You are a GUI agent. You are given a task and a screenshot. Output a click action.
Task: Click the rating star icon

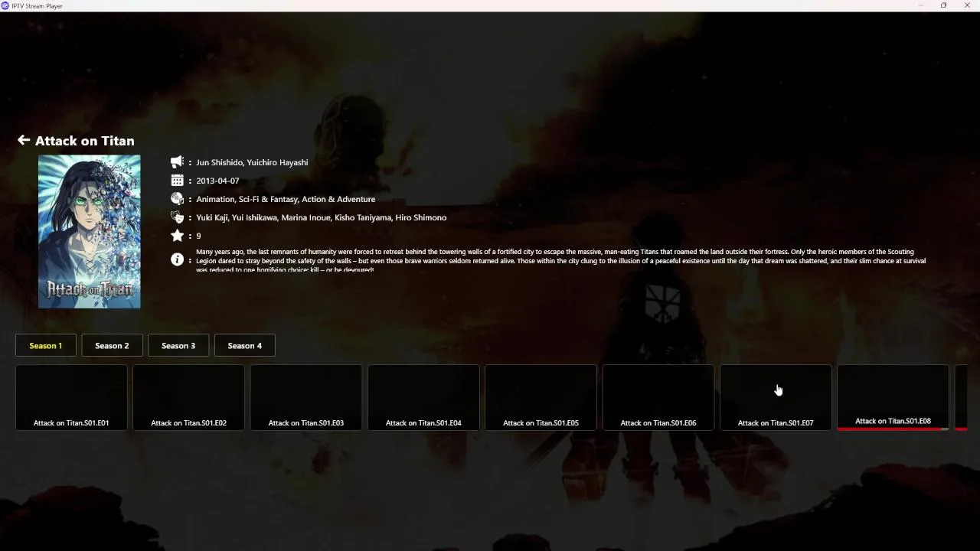coord(177,236)
